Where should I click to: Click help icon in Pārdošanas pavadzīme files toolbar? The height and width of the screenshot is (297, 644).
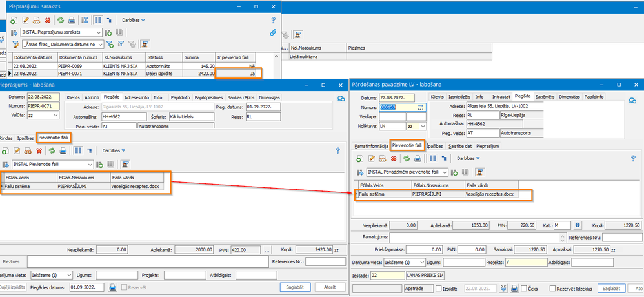(x=633, y=158)
